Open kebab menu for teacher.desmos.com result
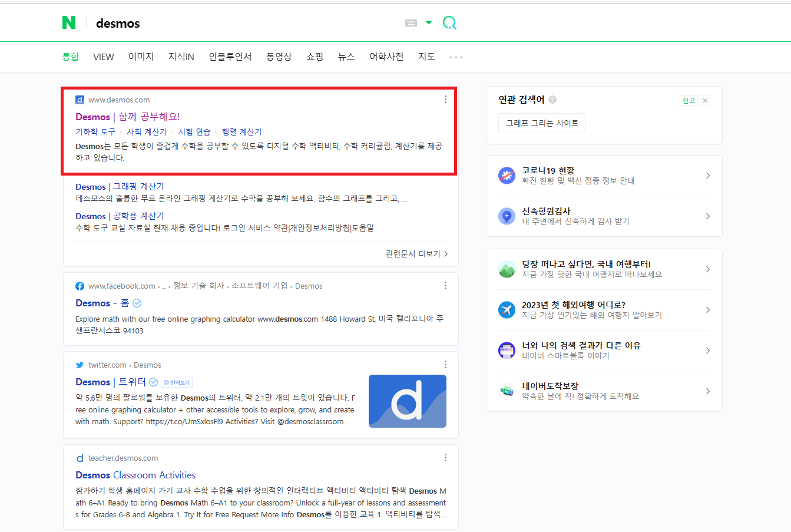 [x=445, y=458]
